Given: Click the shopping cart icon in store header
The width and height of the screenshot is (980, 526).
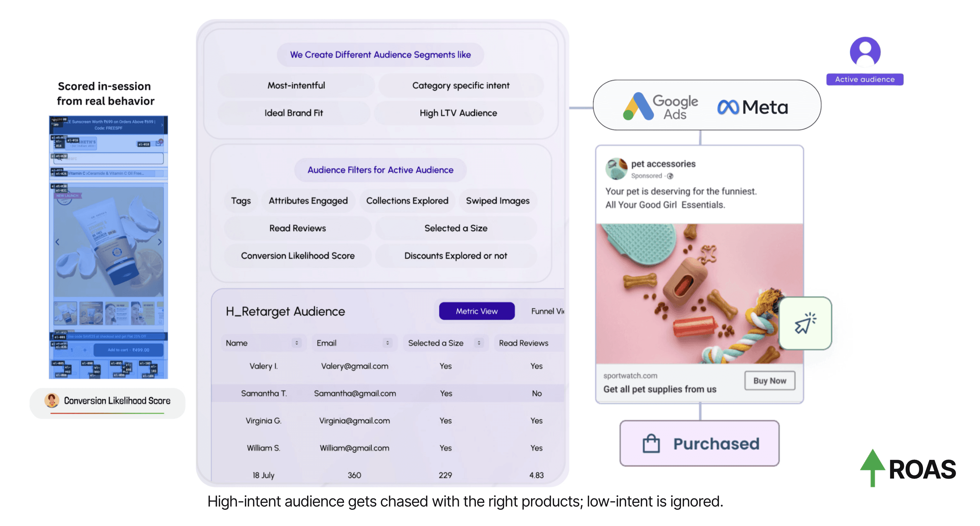Looking at the screenshot, I should [x=158, y=143].
